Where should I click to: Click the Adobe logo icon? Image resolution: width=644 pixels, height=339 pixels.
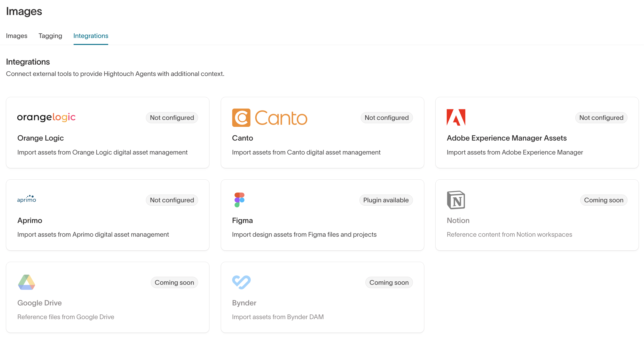point(456,117)
